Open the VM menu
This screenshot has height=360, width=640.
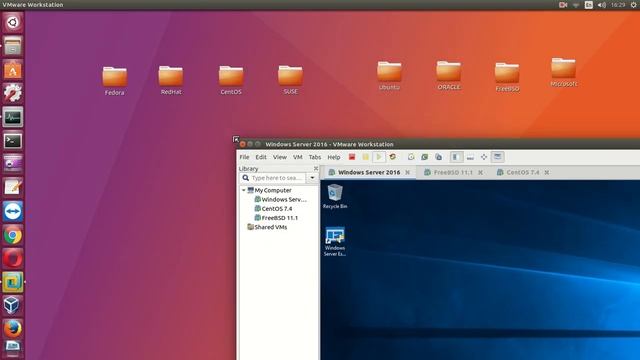(x=298, y=157)
